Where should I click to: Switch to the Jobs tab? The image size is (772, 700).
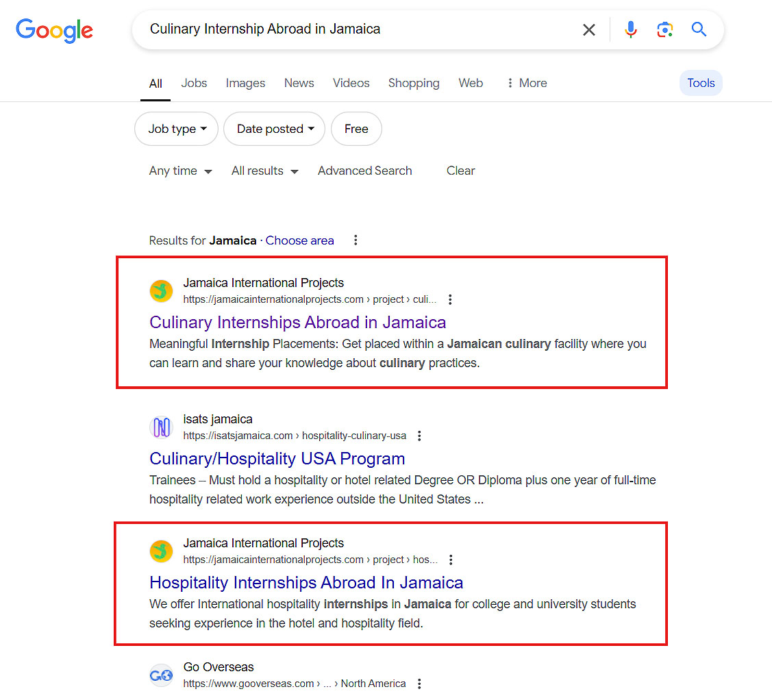pyautogui.click(x=194, y=83)
